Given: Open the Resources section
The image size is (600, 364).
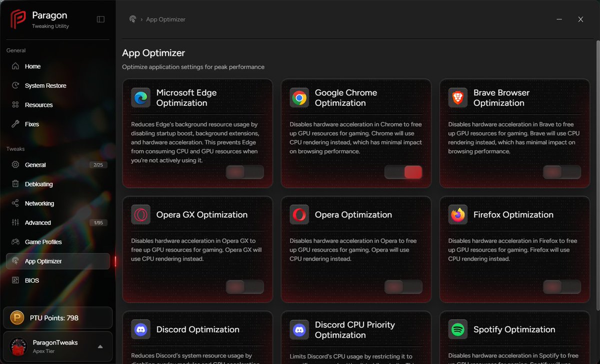Looking at the screenshot, I should pyautogui.click(x=58, y=105).
